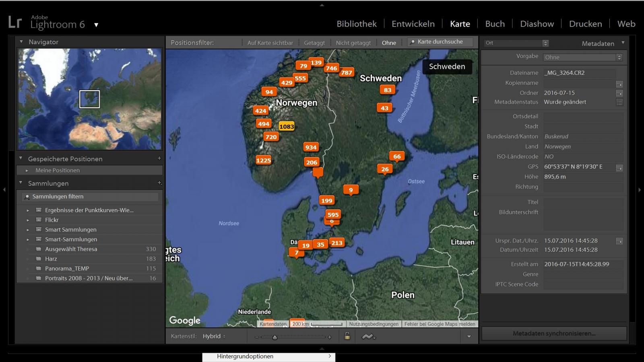Collapse the Gespeicherte Positionen panel

(x=21, y=158)
